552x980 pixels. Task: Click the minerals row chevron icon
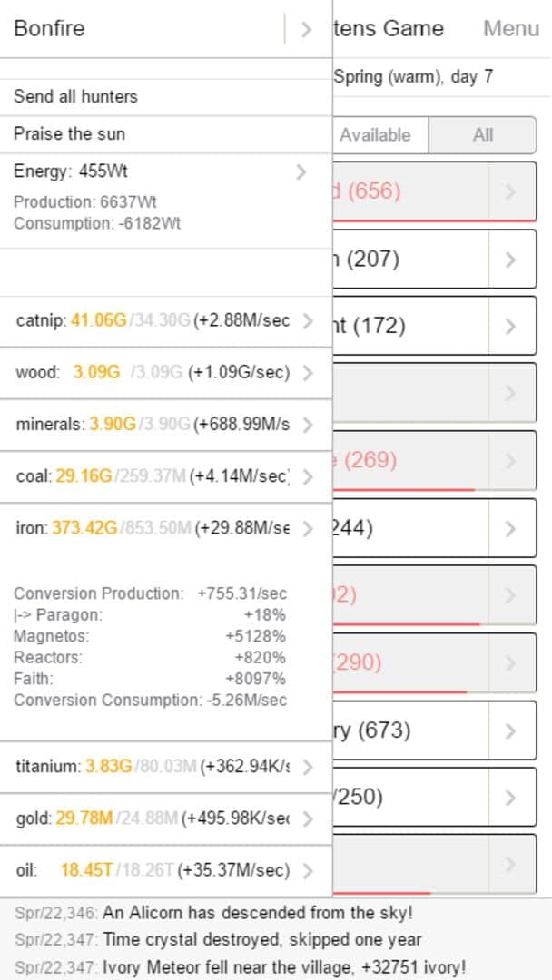[309, 425]
